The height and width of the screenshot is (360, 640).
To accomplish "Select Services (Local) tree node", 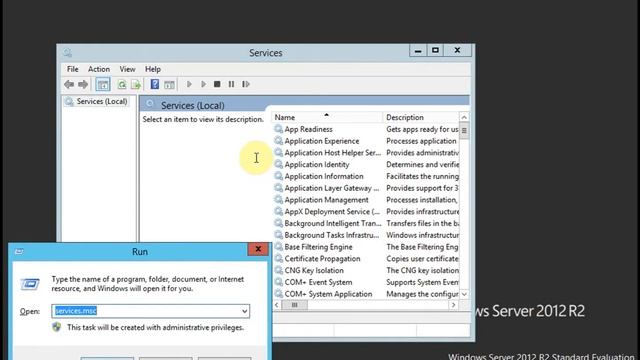I will [102, 101].
